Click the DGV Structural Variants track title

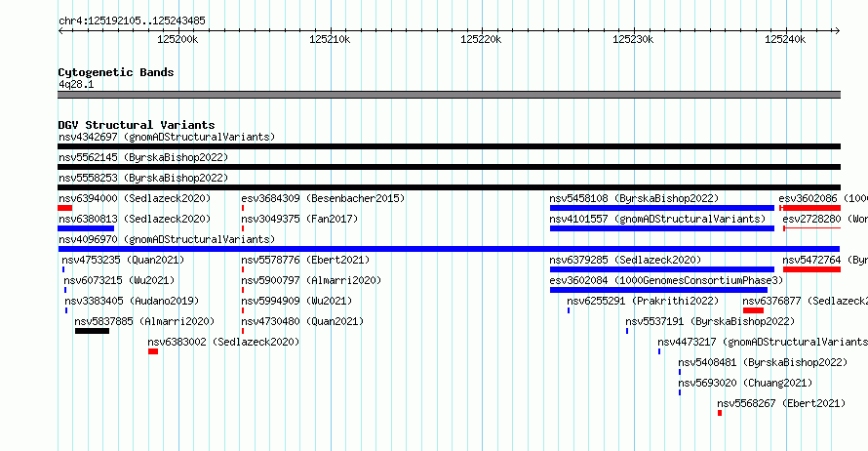(x=137, y=125)
